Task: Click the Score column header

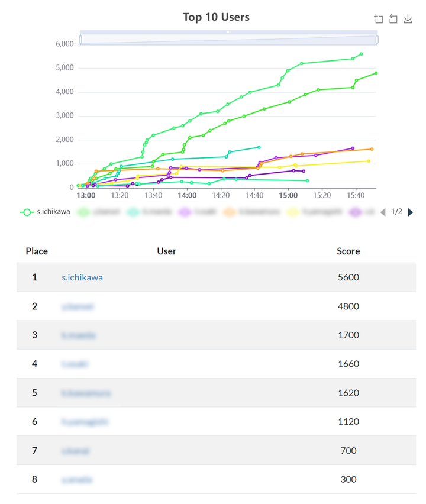Action: pos(348,251)
